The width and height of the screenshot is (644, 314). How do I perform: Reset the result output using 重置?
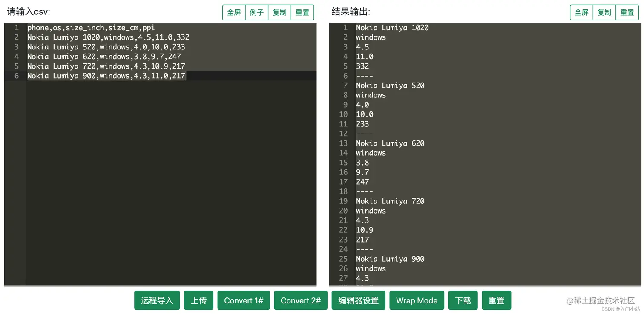pyautogui.click(x=627, y=12)
